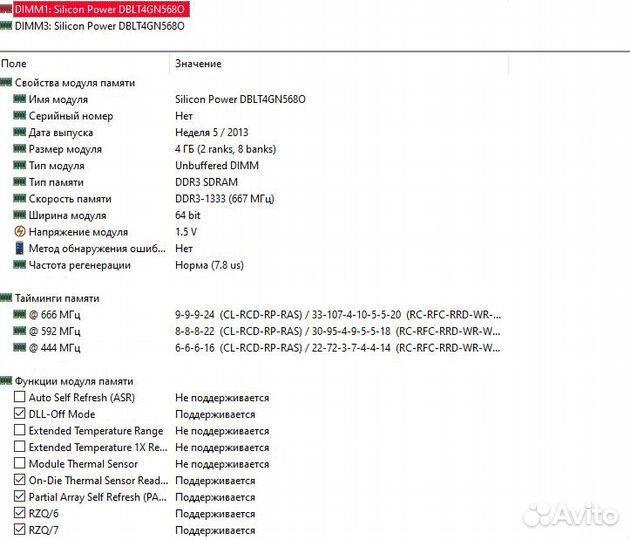The image size is (630, 540).
Task: Toggle Auto Self Refresh (ASR) checkbox
Action: click(19, 397)
